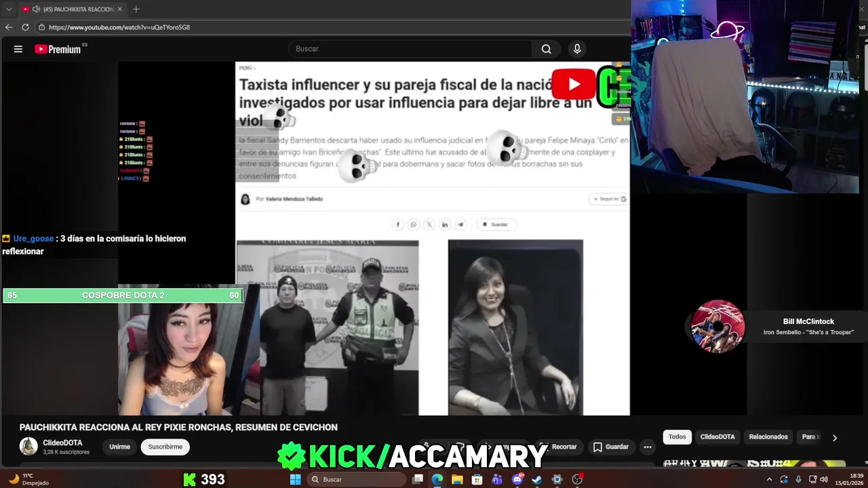Open Microsoft Teams from taskbar
The width and height of the screenshot is (868, 488).
(x=497, y=479)
